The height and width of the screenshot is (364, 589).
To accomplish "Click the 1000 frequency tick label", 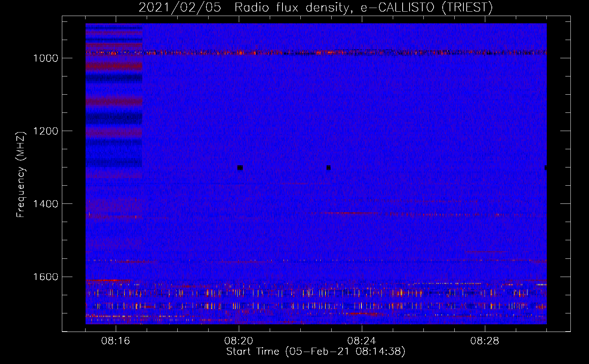I will pyautogui.click(x=46, y=58).
